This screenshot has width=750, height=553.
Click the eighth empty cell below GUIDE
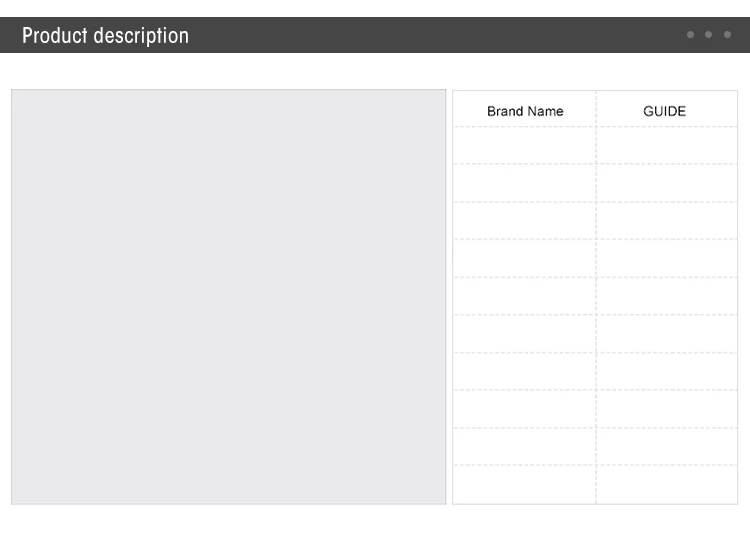pos(665,409)
